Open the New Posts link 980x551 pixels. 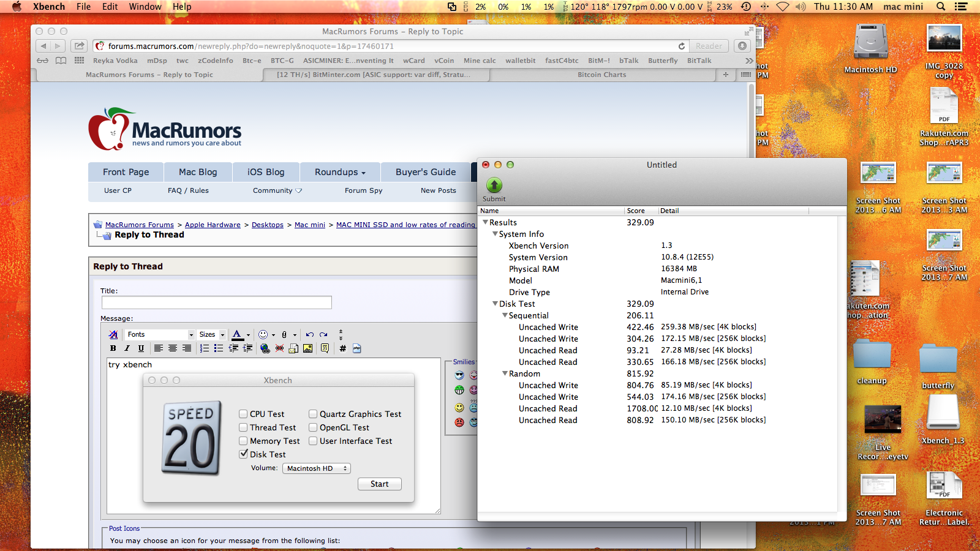(439, 190)
